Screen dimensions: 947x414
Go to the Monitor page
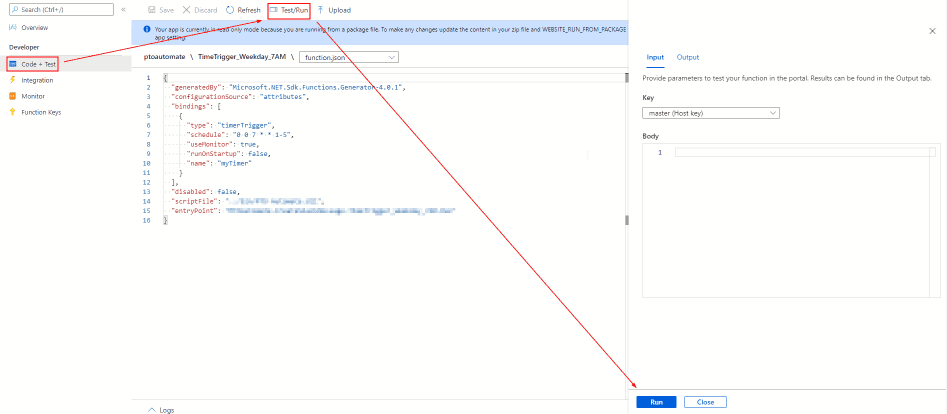(33, 96)
